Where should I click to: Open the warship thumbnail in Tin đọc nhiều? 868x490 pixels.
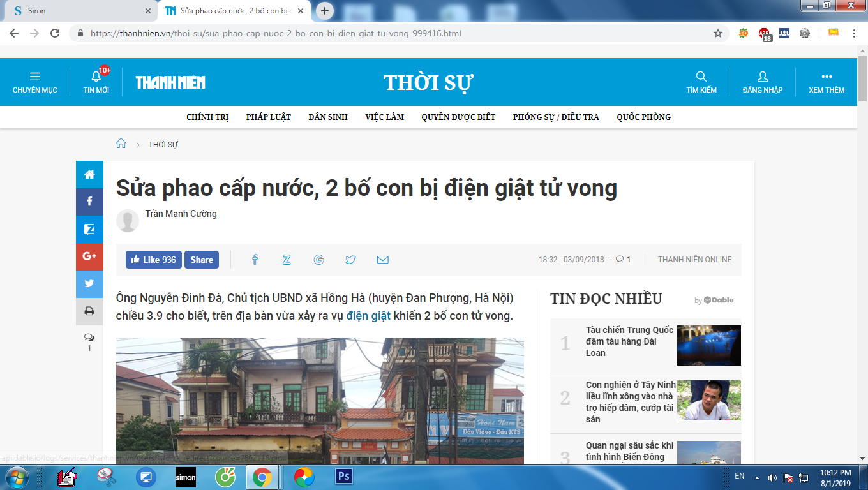709,345
